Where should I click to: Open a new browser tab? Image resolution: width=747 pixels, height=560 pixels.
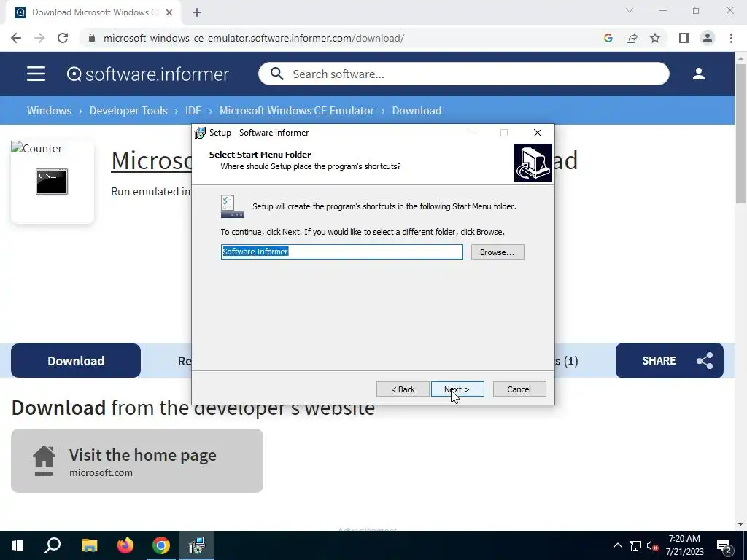click(197, 12)
